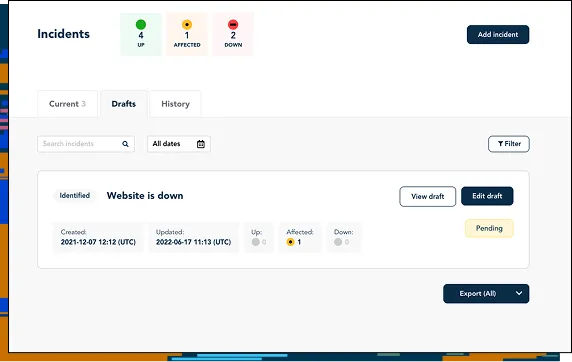Click the 2 DOWN summary card
The image size is (572, 362).
coord(233,34)
